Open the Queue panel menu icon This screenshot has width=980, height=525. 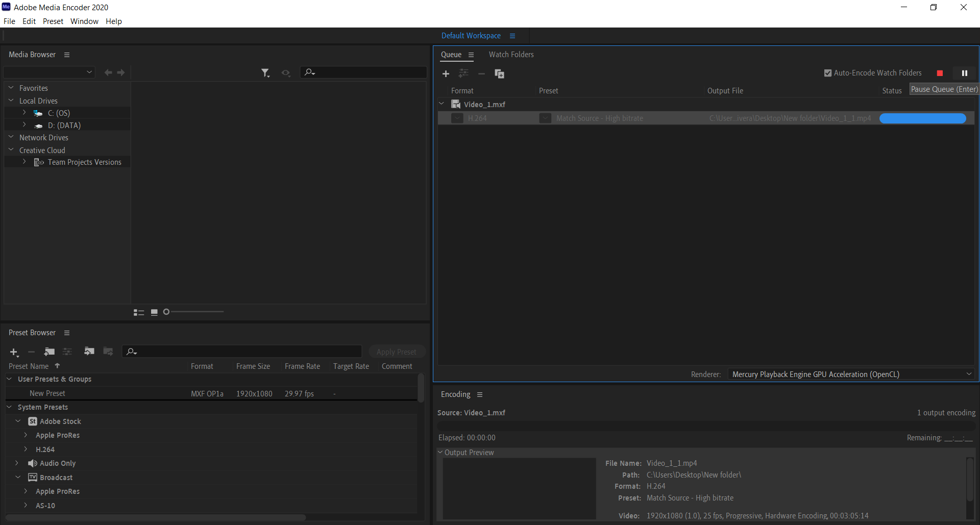point(471,55)
